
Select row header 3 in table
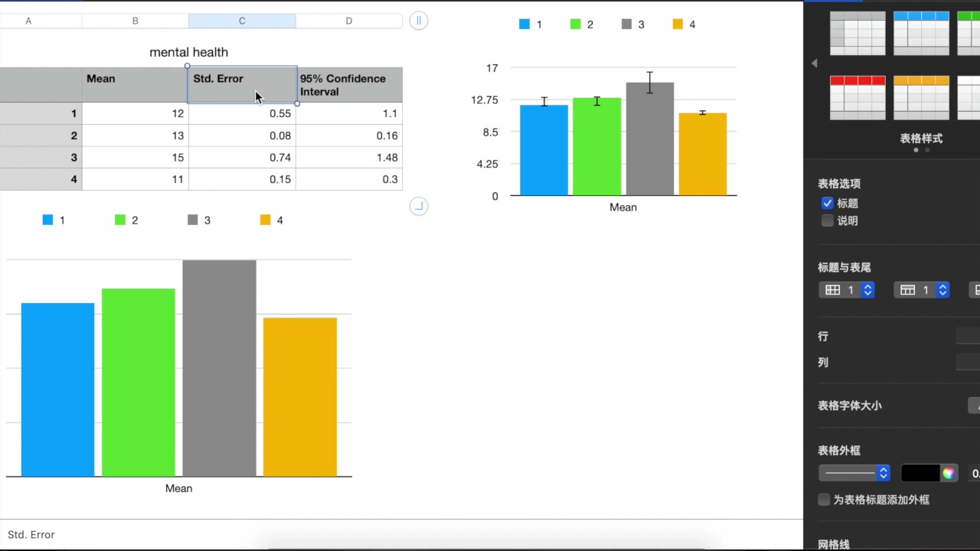41,158
